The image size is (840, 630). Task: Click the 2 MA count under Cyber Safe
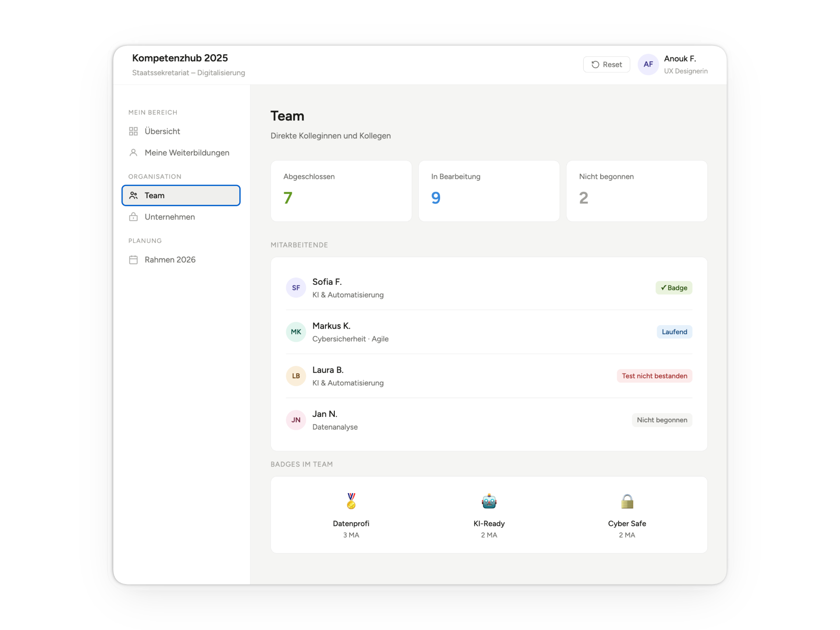627,535
